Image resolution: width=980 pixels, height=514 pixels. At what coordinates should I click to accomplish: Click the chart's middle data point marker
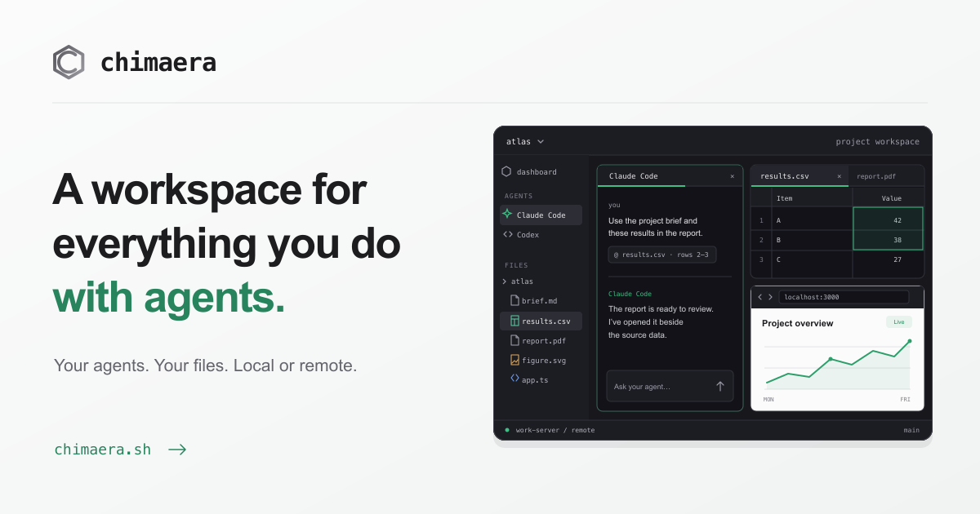tap(831, 358)
